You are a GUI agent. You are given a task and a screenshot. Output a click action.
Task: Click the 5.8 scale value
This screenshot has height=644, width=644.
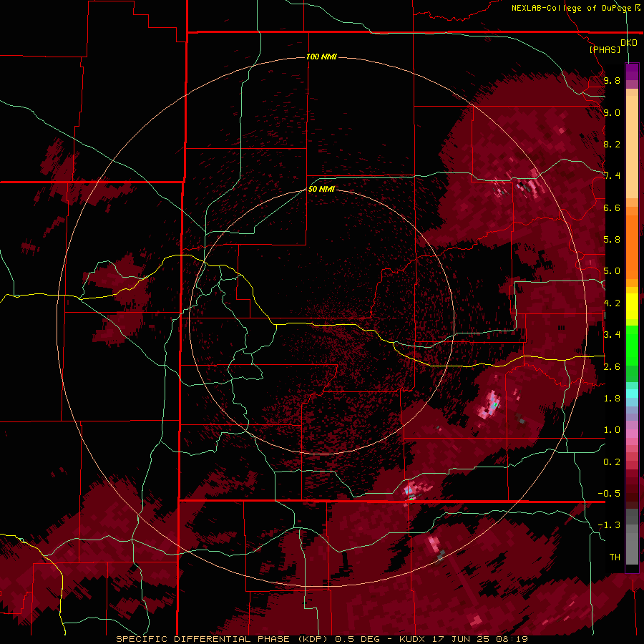[612, 240]
